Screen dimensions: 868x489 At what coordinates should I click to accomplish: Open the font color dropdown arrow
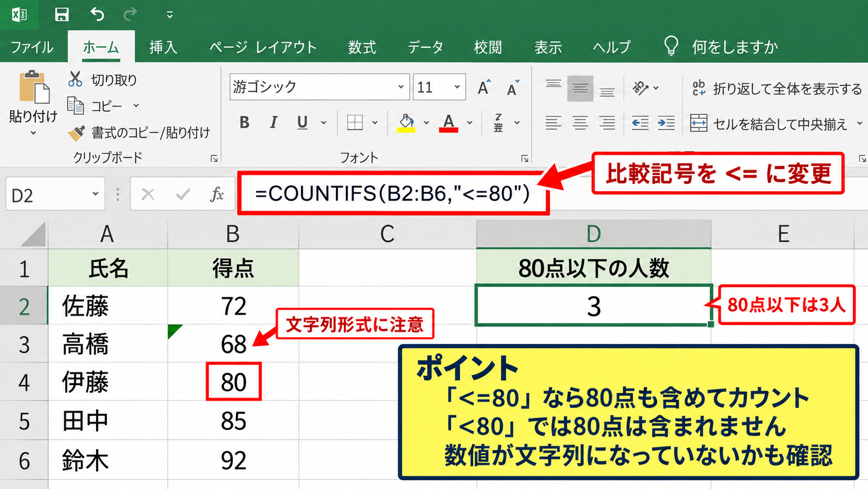tap(469, 123)
